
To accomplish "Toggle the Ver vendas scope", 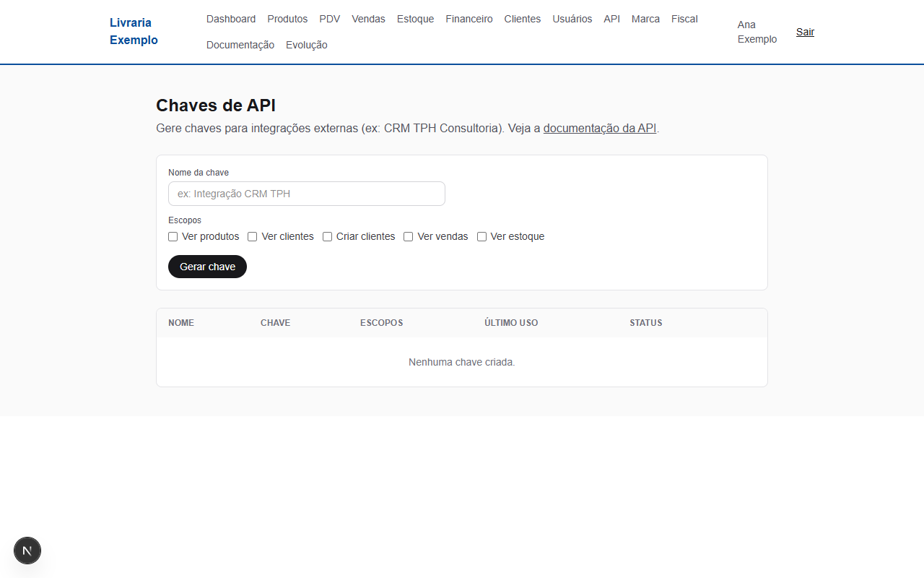I will coord(408,237).
